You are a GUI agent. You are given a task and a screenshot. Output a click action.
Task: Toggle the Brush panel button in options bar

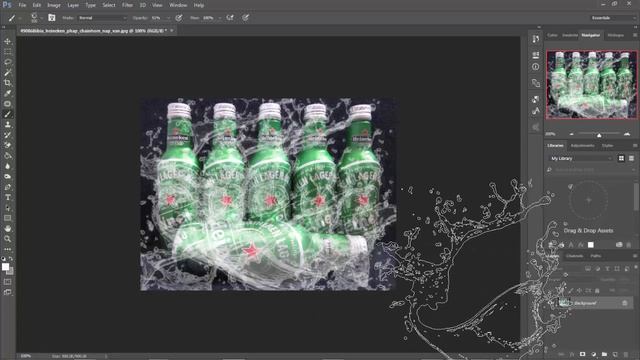(51, 18)
